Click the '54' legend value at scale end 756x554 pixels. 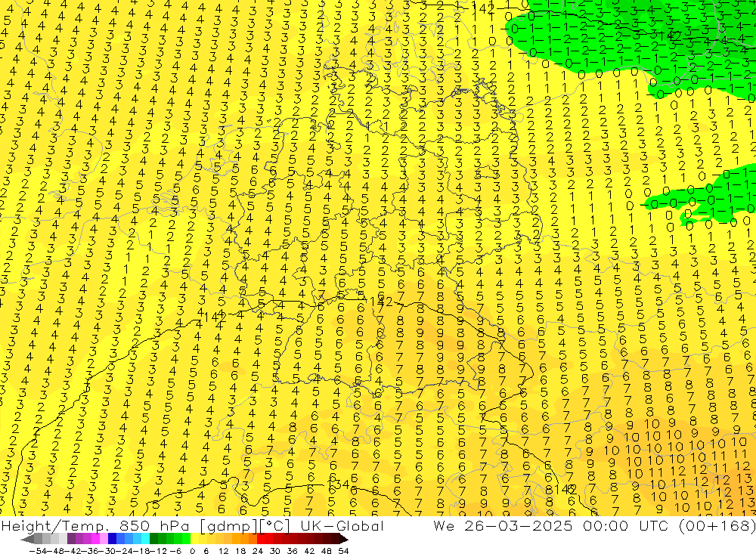point(343,550)
